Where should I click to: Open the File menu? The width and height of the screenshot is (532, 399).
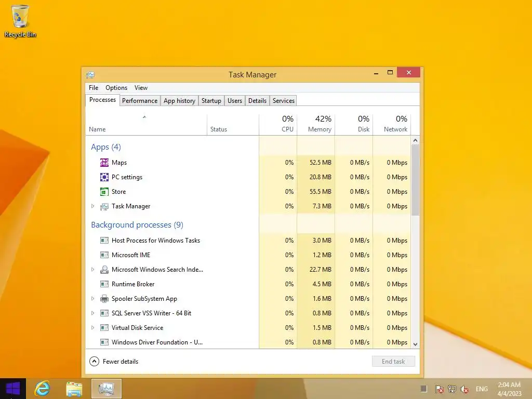point(94,87)
